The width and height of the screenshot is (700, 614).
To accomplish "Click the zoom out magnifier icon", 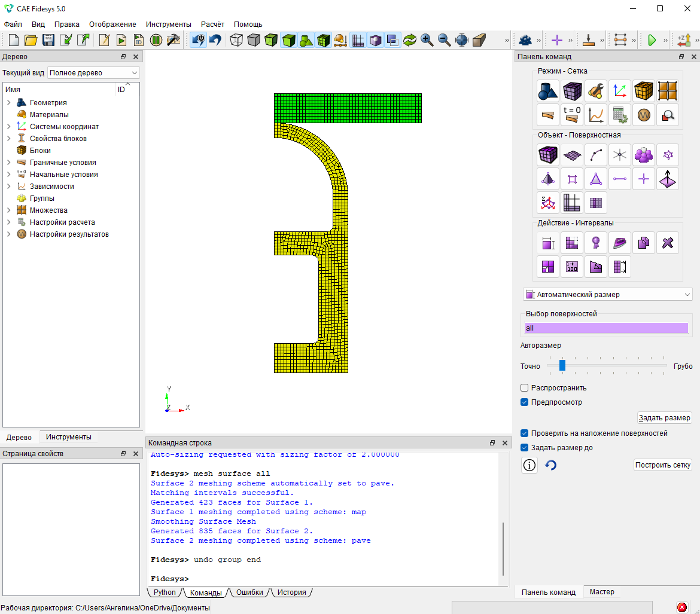I will [x=444, y=40].
